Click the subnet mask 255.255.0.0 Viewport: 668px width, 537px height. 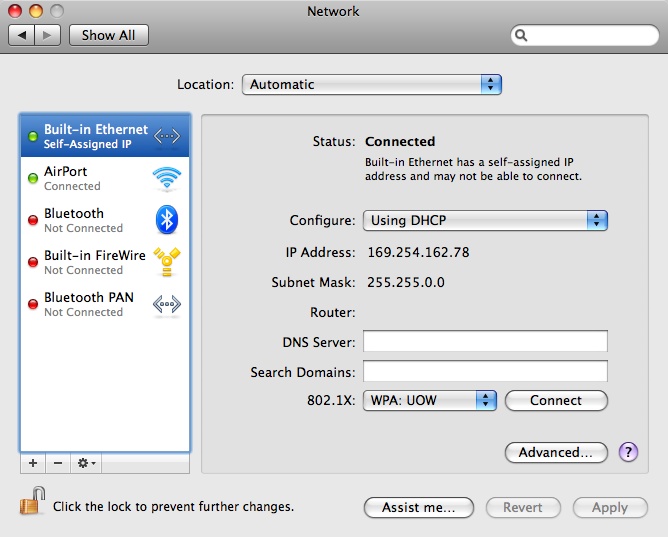[x=406, y=282]
